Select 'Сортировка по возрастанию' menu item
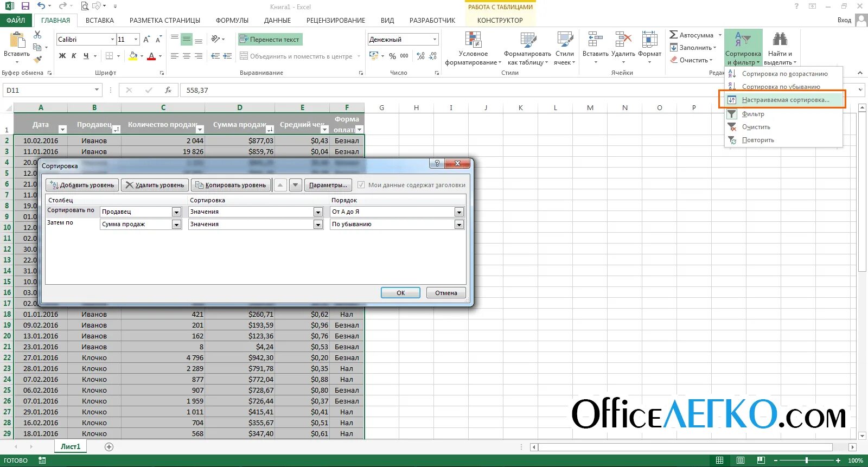The width and height of the screenshot is (868, 467). click(x=782, y=74)
